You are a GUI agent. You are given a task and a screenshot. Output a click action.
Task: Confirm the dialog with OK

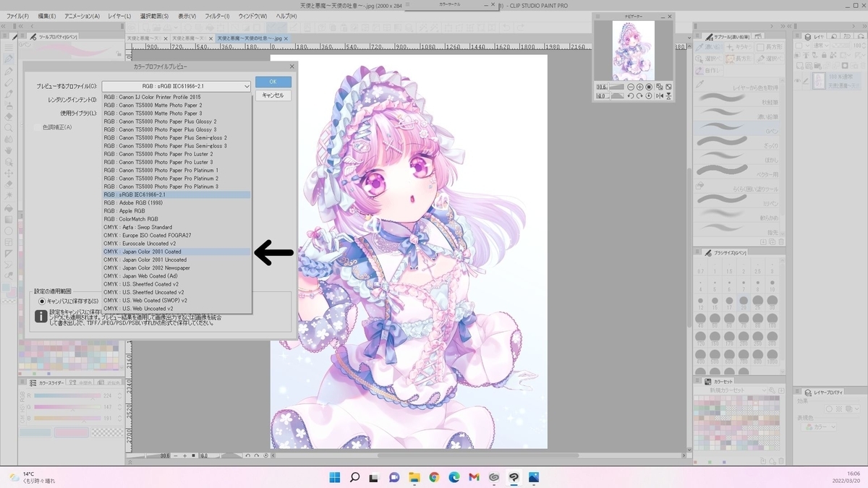click(273, 82)
